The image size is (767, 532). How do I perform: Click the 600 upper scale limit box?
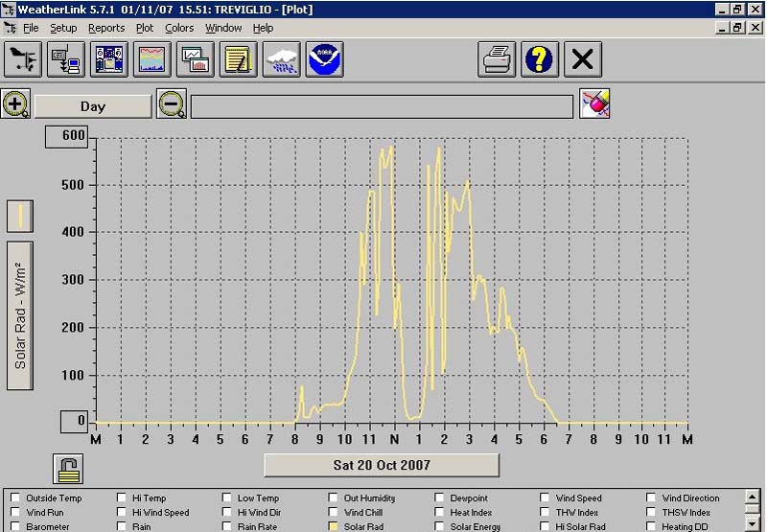[67, 136]
